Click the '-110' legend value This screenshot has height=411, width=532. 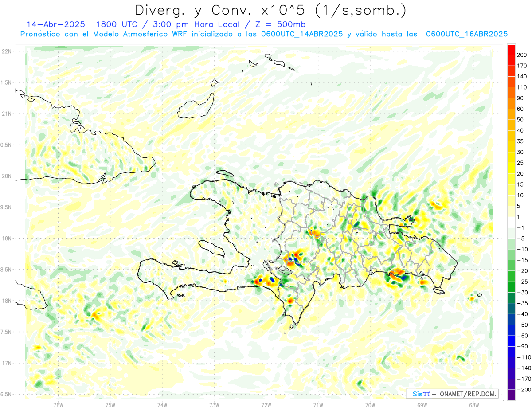(524, 357)
